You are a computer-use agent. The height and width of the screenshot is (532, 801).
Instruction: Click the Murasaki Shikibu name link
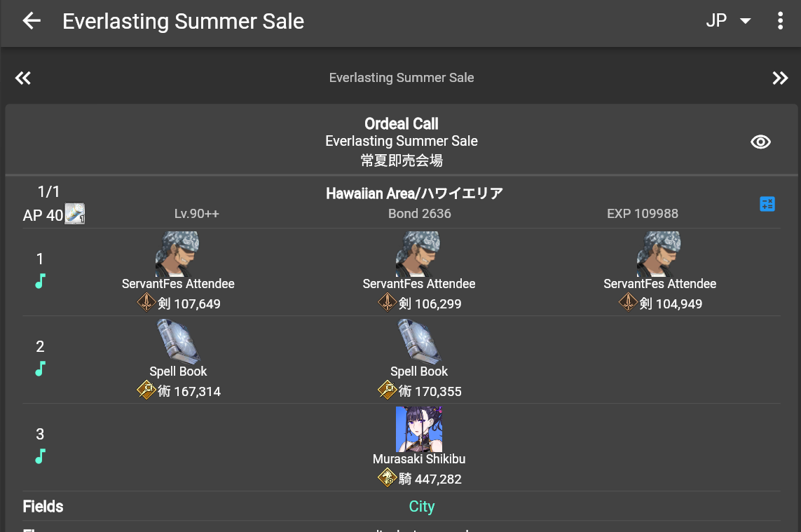pos(419,459)
